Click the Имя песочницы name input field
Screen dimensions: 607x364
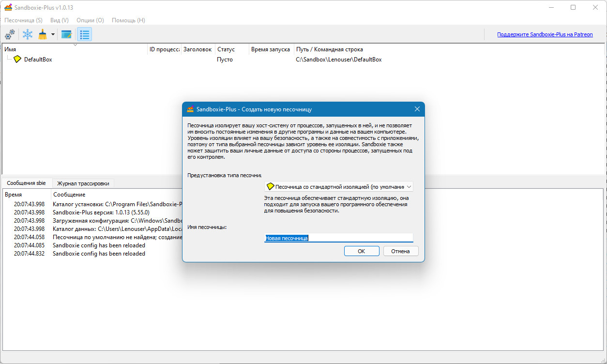pyautogui.click(x=339, y=238)
